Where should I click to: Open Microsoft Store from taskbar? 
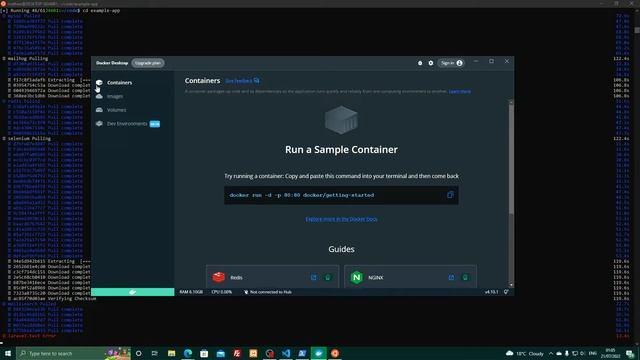204,353
